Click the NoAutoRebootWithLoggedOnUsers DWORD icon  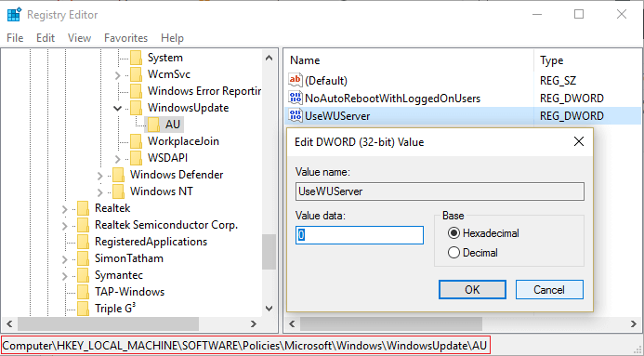[296, 99]
